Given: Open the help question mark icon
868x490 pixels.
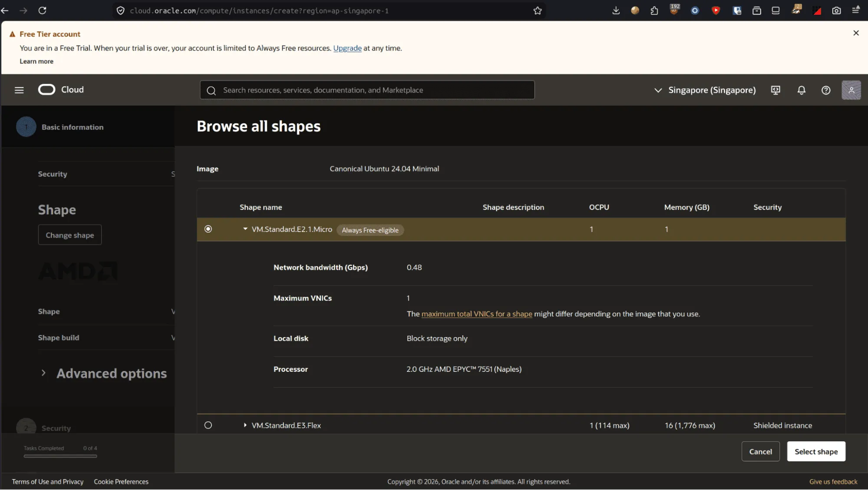Looking at the screenshot, I should [826, 90].
